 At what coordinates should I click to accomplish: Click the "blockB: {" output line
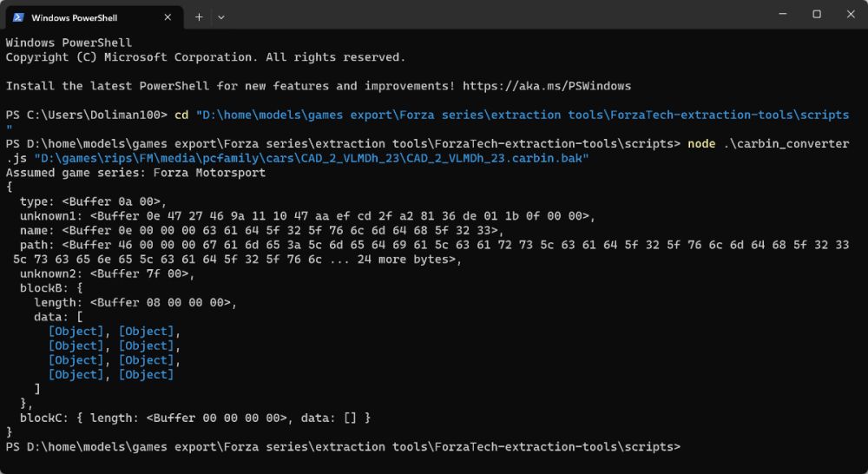pyautogui.click(x=51, y=287)
